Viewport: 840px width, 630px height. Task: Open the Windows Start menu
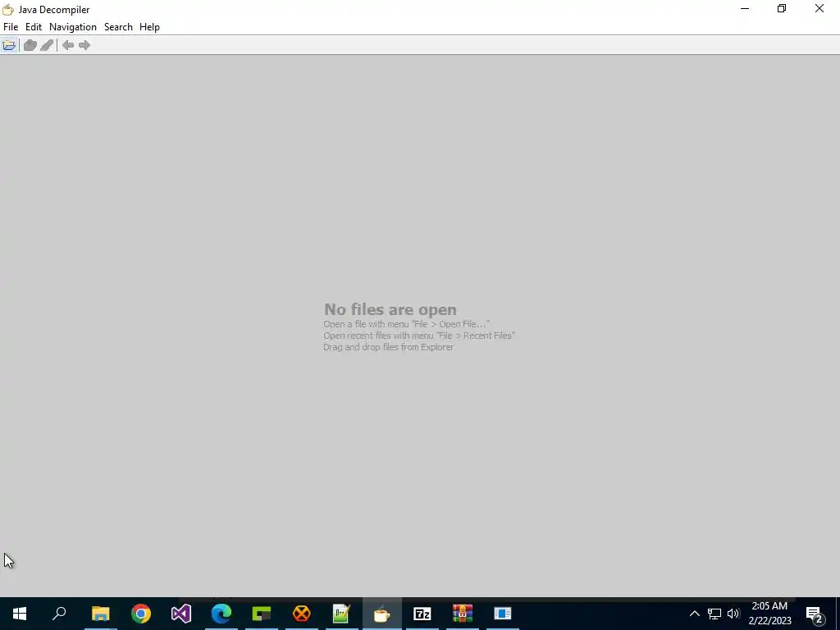coord(20,614)
